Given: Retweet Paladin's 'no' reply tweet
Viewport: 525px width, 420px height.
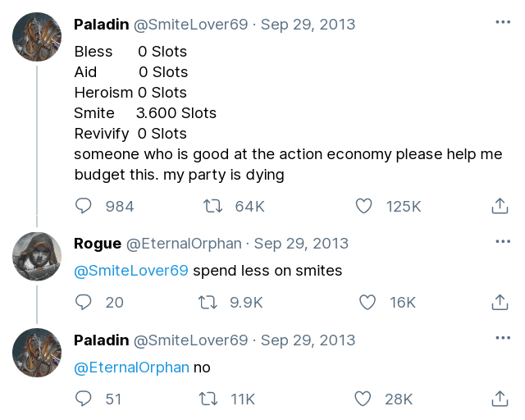Looking at the screenshot, I should [x=208, y=399].
